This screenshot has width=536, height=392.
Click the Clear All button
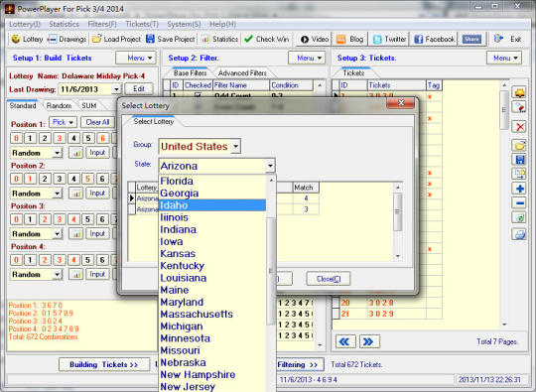(x=97, y=122)
